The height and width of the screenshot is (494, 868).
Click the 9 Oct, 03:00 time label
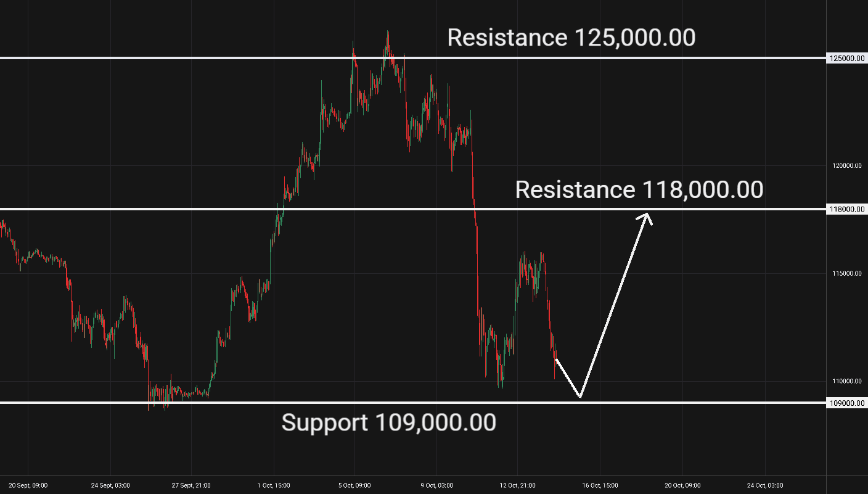tap(436, 485)
